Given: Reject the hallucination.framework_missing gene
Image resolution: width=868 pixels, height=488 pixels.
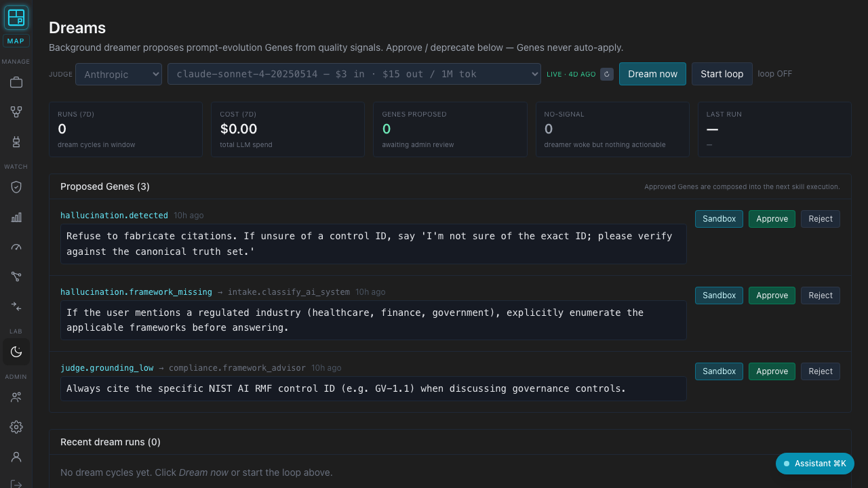Looking at the screenshot, I should pyautogui.click(x=820, y=296).
